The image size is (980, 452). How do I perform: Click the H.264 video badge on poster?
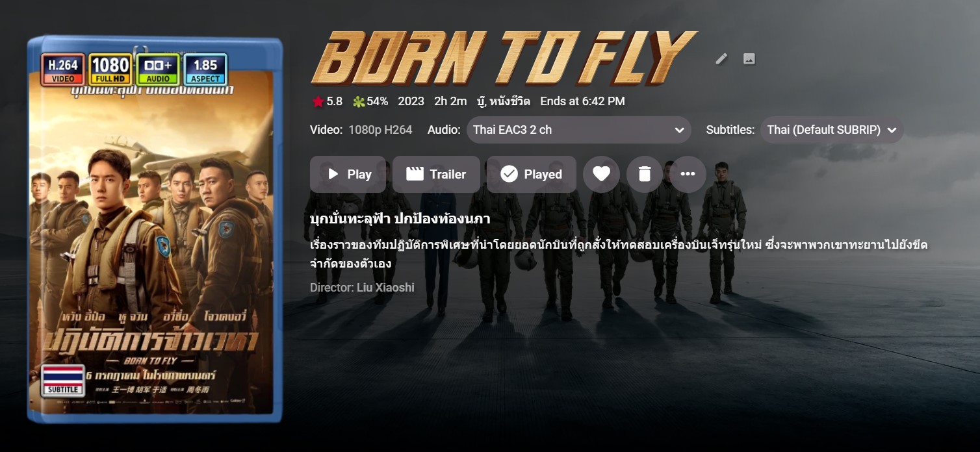click(63, 69)
